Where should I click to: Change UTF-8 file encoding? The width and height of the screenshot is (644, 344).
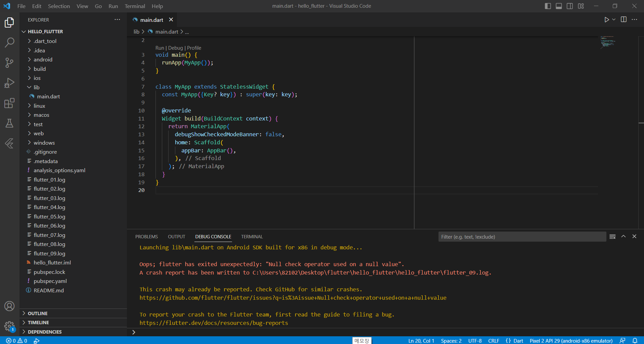coord(475,341)
